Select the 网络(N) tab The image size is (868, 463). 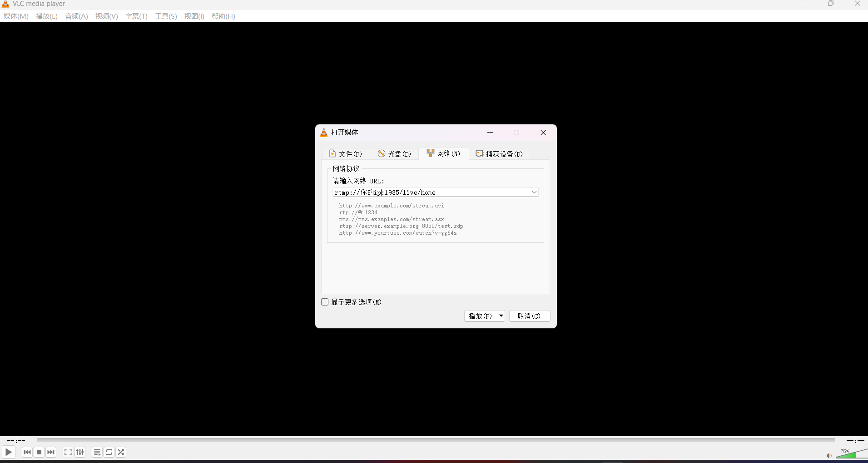pos(443,153)
